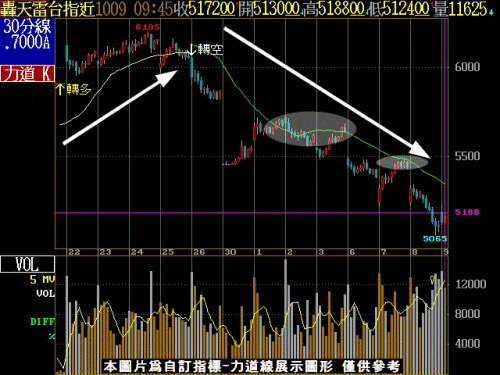Viewport: 500px width, 375px height.
Task: Click the 5 MV moving average label
Action: pyautogui.click(x=42, y=279)
